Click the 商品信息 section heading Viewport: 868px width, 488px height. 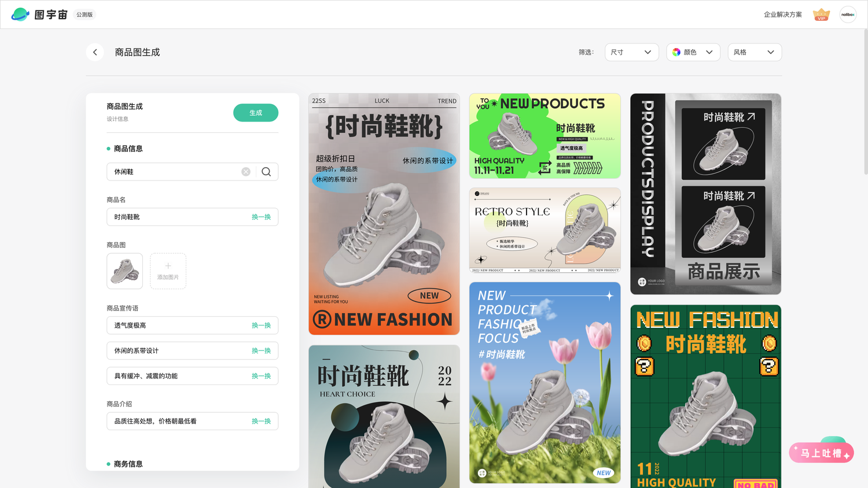click(x=128, y=149)
